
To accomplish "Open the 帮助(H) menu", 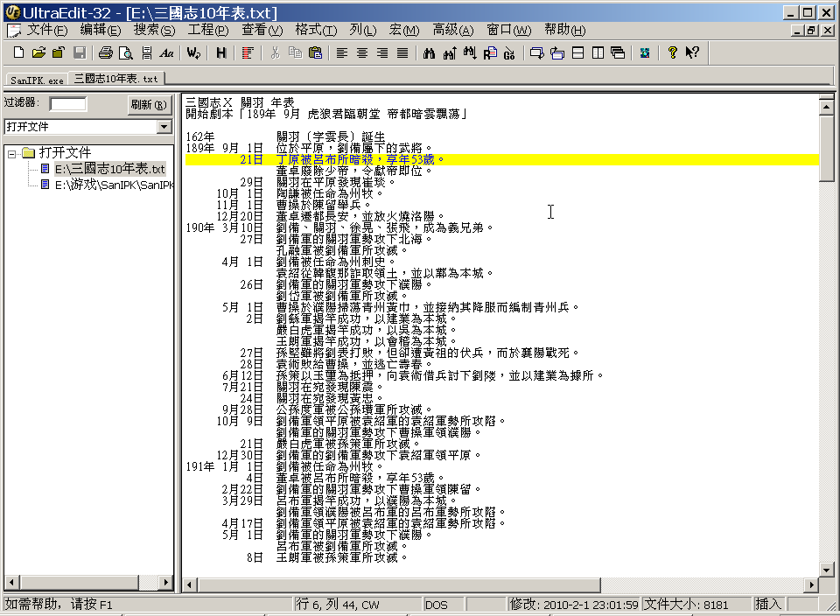I will point(565,30).
